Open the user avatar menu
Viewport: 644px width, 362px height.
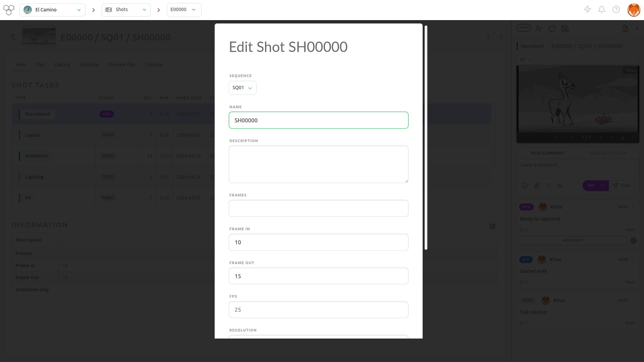(x=634, y=10)
